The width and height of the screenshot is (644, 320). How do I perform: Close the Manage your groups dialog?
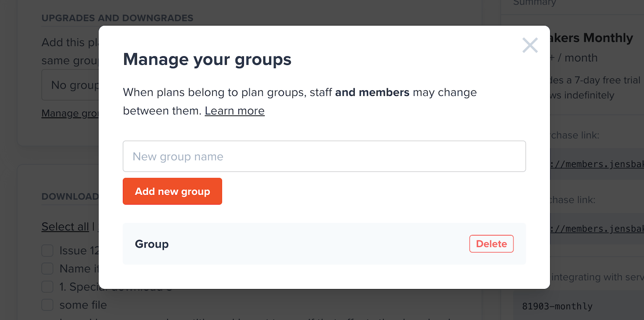(x=530, y=45)
